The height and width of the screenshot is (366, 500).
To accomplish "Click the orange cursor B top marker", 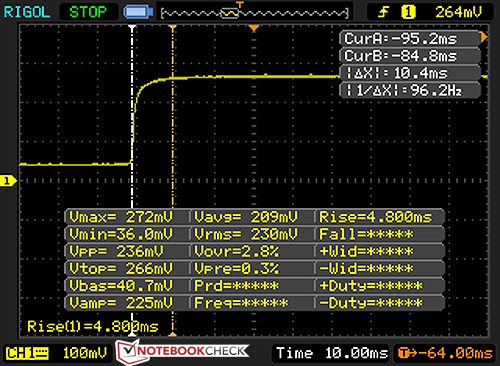I will 172,27.
